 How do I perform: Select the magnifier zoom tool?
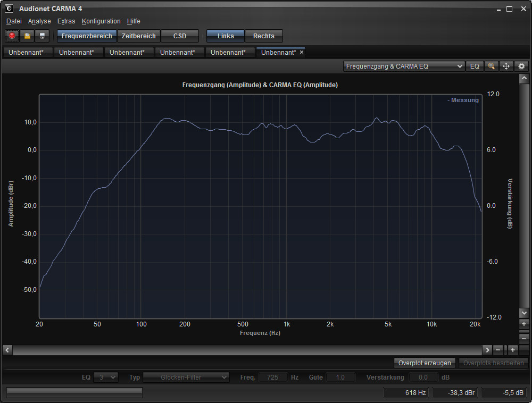(x=491, y=66)
